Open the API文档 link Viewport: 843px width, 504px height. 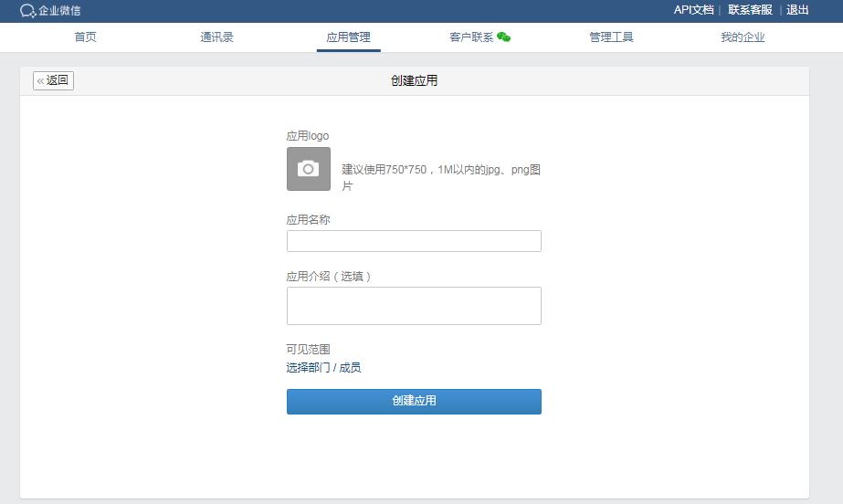coord(693,10)
